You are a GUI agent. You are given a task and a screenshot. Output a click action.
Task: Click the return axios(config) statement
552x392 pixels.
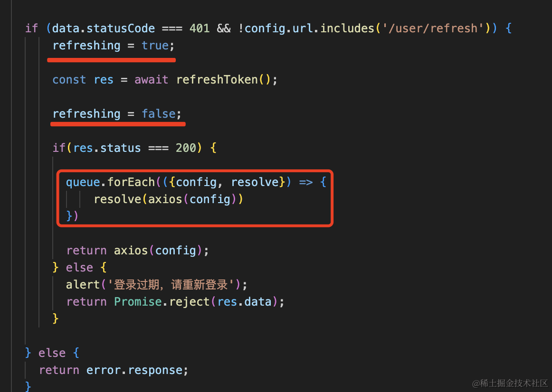tap(137, 251)
